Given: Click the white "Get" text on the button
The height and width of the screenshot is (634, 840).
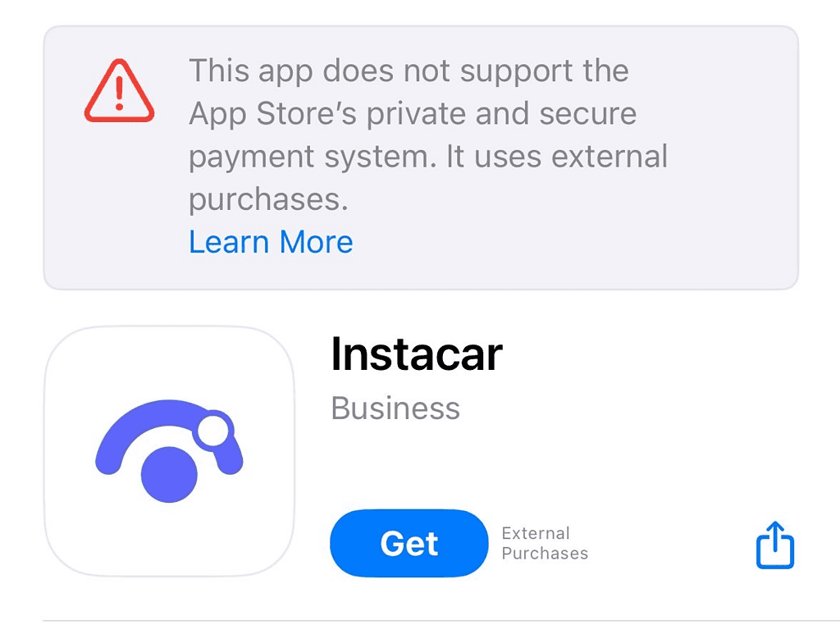Looking at the screenshot, I should click(x=409, y=544).
